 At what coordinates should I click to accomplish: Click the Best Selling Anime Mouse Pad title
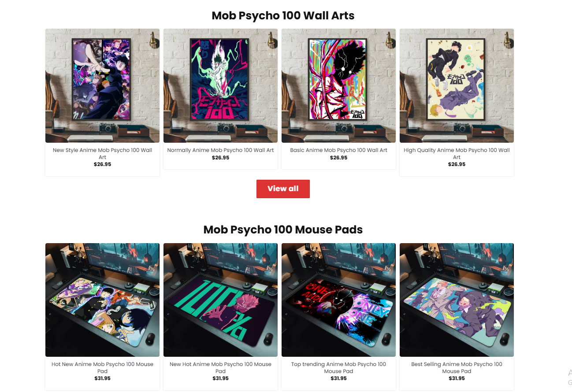tap(457, 367)
